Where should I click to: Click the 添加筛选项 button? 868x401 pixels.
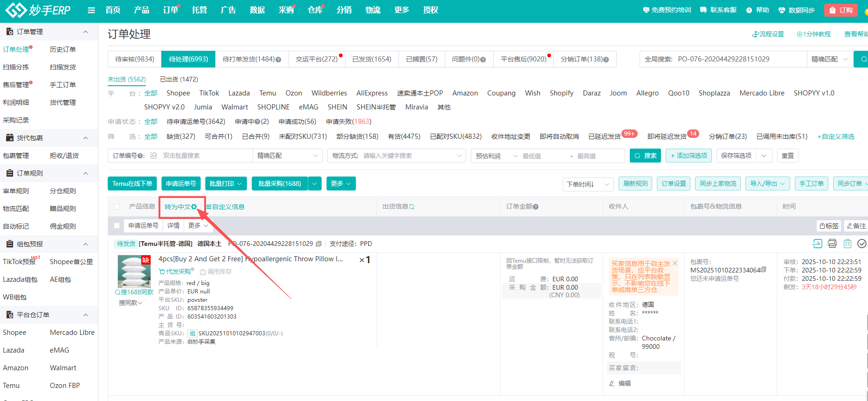coord(689,156)
